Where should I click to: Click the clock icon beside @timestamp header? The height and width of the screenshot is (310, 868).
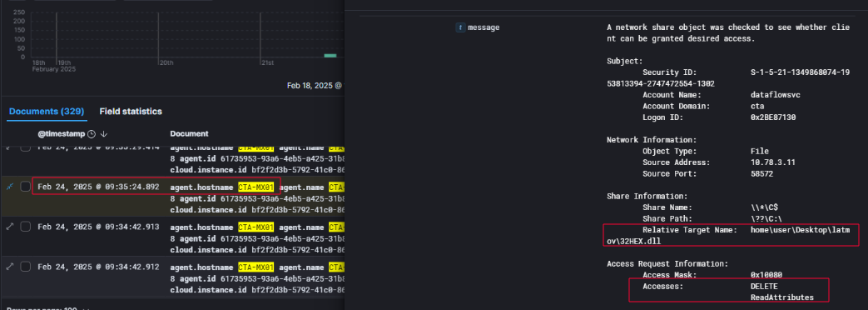click(x=92, y=133)
